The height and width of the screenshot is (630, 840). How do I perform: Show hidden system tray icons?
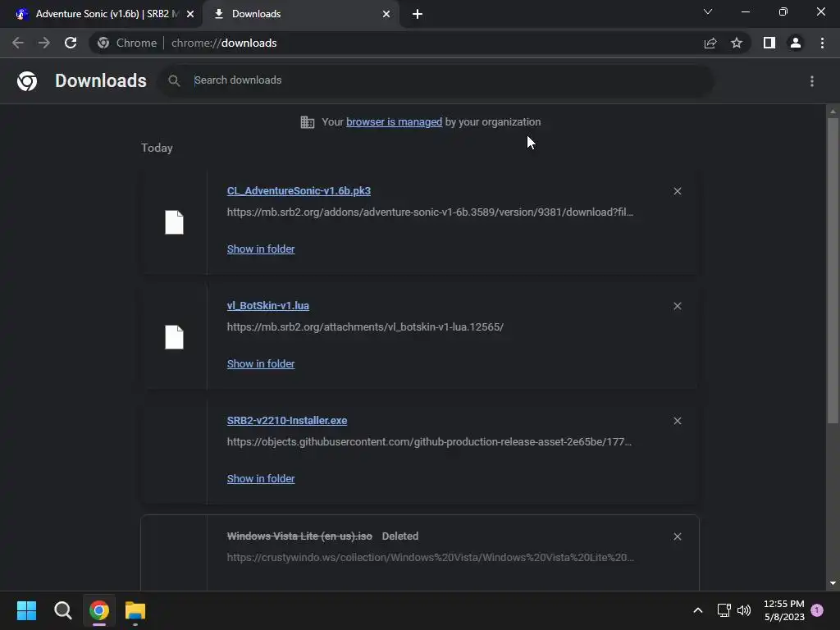(697, 610)
